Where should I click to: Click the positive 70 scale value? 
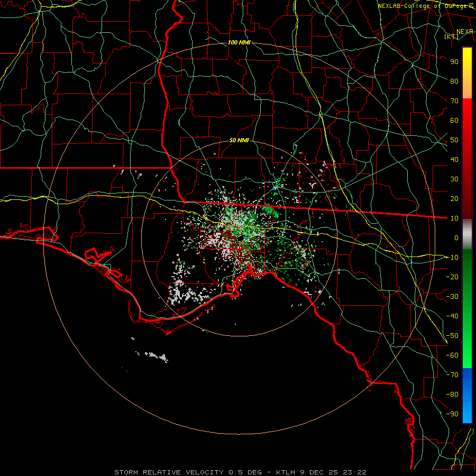point(454,101)
